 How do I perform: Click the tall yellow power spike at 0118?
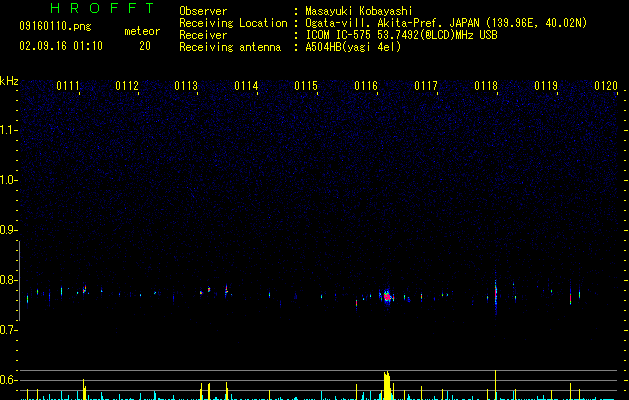[x=496, y=385]
